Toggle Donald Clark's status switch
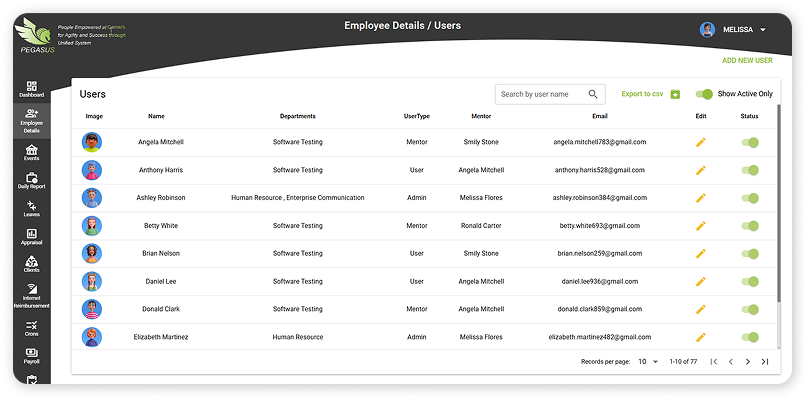This screenshot has width=809, height=401. [750, 309]
